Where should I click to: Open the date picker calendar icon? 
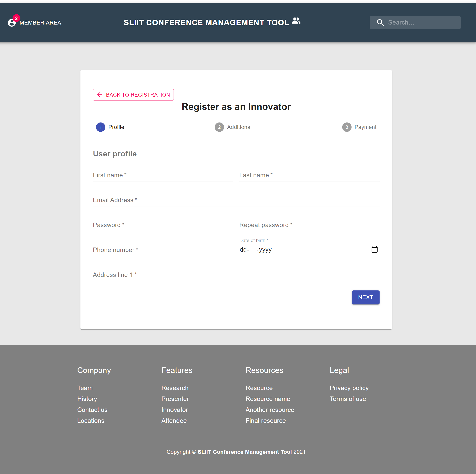point(374,249)
